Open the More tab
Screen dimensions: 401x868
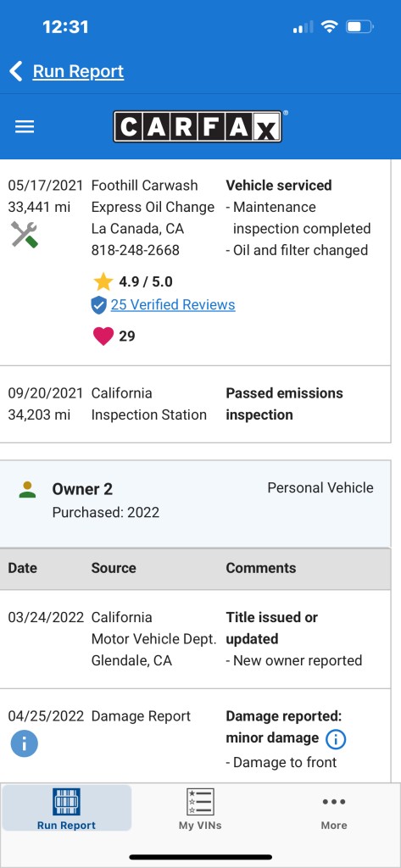click(x=334, y=809)
